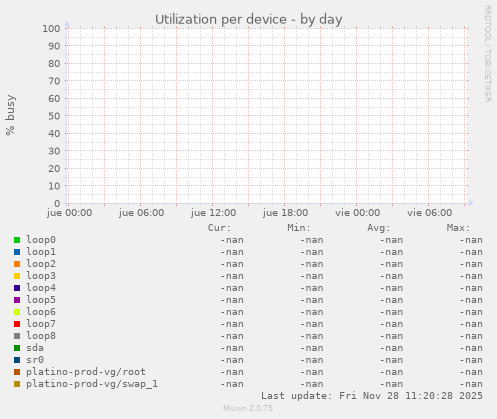Click the vie 06:00 axis label
This screenshot has width=497, height=419.
(429, 213)
